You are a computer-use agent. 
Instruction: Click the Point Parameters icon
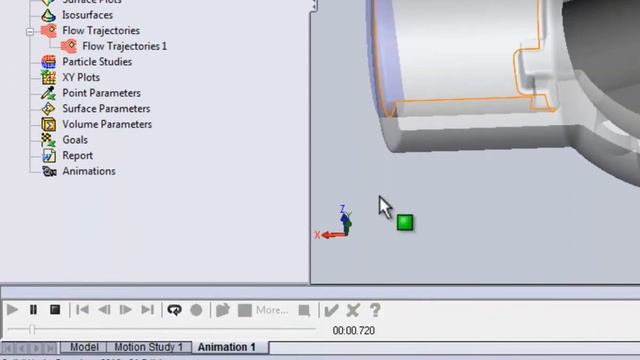tap(48, 93)
